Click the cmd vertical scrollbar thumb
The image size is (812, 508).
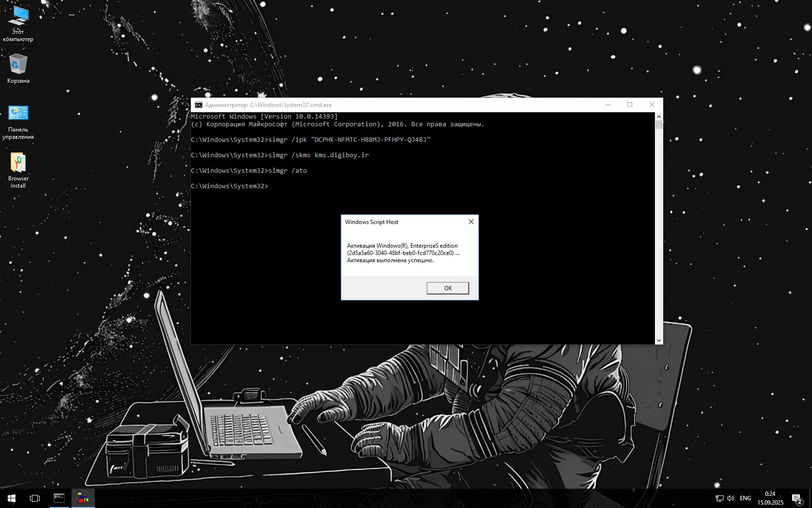point(659,125)
